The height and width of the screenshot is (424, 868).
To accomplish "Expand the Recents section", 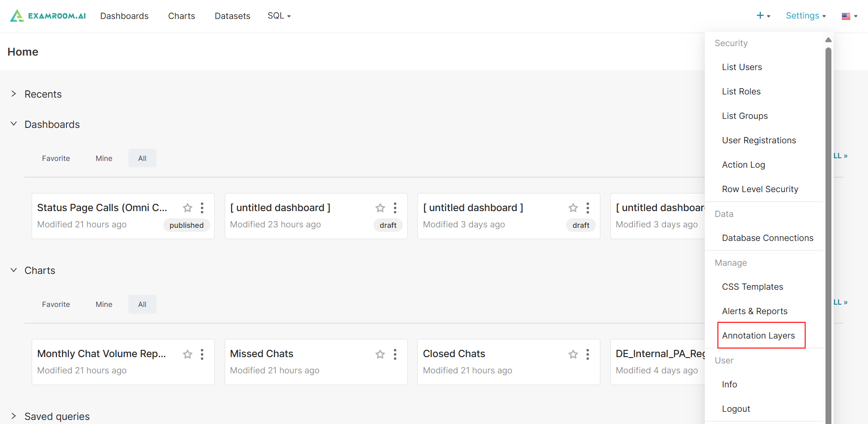I will pos(14,94).
